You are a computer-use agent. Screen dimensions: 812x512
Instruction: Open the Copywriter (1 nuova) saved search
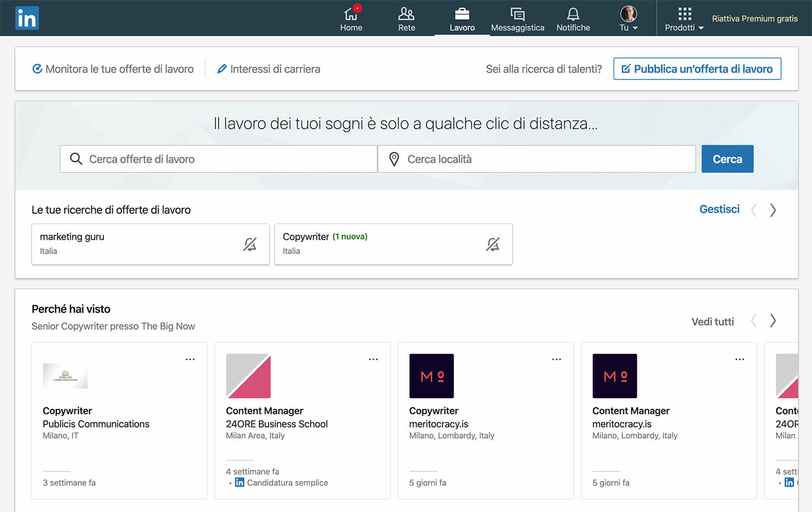coord(393,244)
